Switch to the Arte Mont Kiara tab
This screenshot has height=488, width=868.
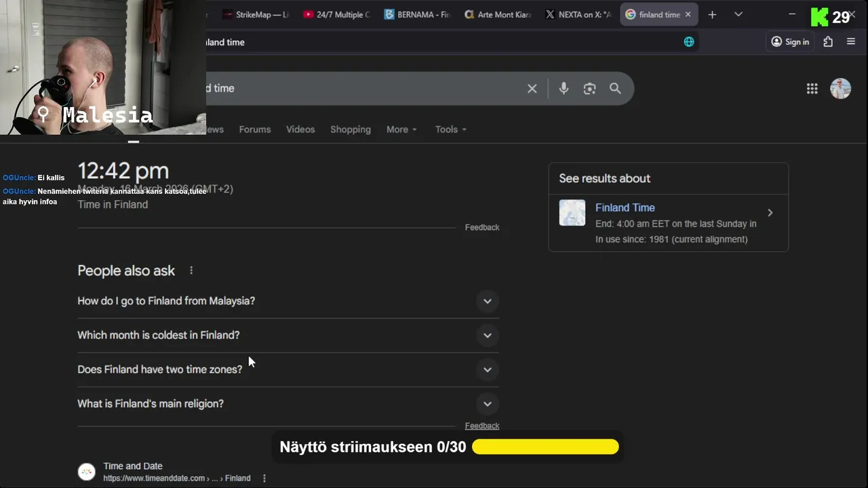click(498, 14)
